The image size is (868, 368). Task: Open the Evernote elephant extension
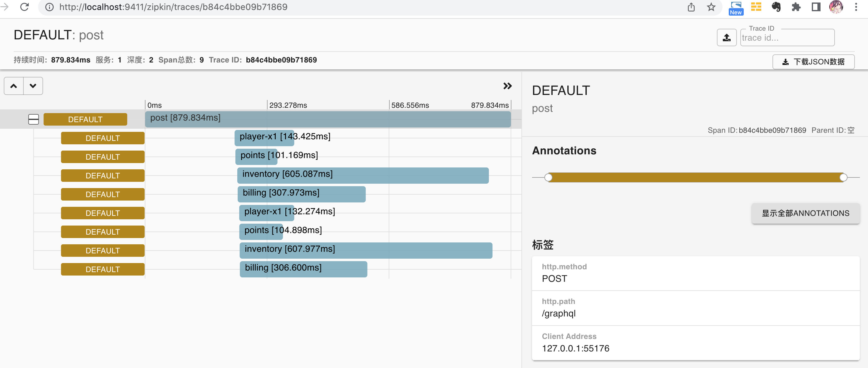[x=776, y=7]
